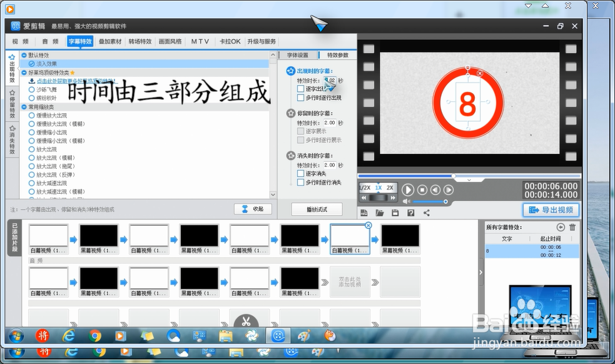Open project folder icon
Image resolution: width=615 pixels, height=364 pixels.
(379, 213)
